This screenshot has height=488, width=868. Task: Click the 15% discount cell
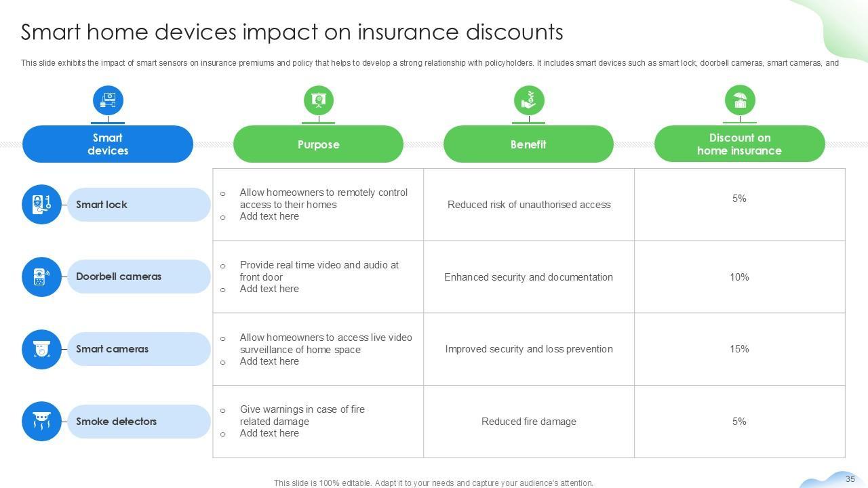click(x=739, y=349)
